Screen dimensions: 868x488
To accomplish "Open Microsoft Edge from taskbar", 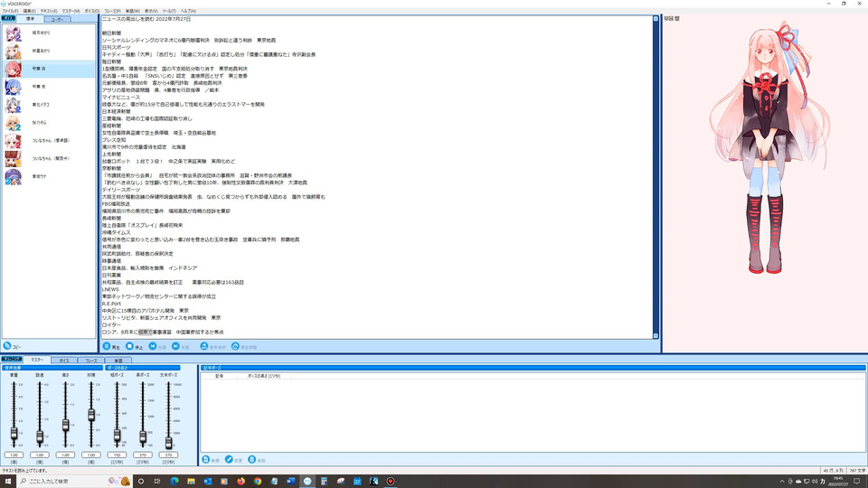I will tap(175, 482).
